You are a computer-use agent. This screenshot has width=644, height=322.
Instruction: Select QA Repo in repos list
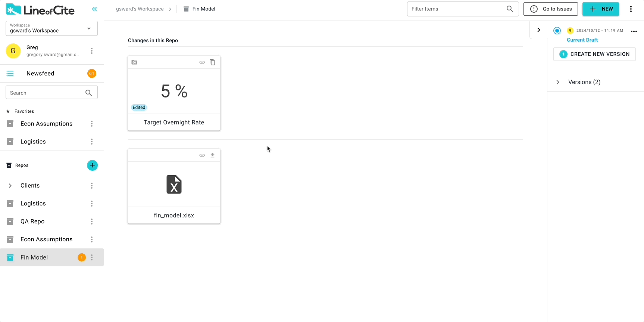pyautogui.click(x=32, y=222)
